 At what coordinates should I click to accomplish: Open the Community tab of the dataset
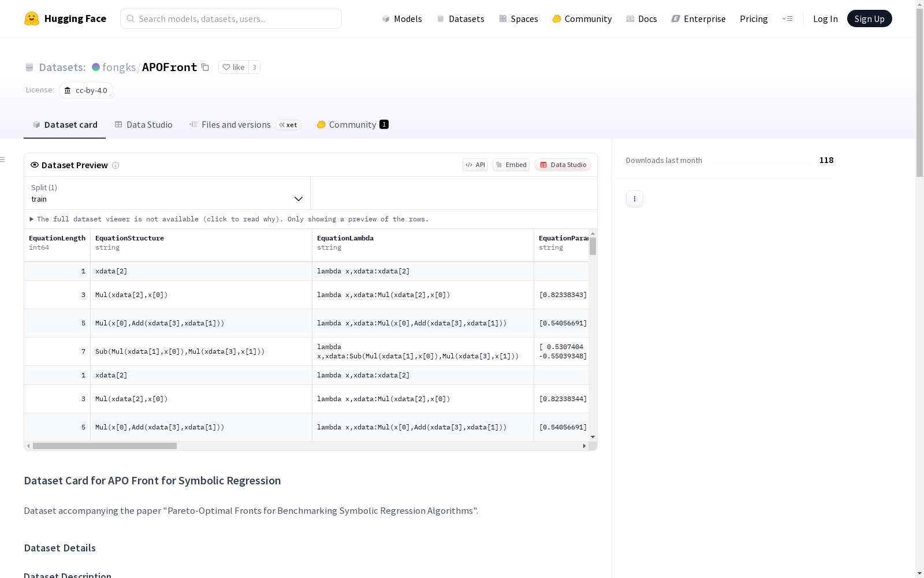click(352, 124)
